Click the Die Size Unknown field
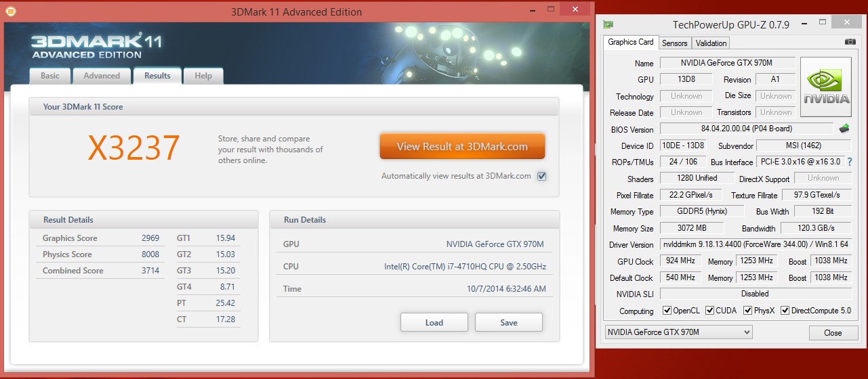The height and width of the screenshot is (379, 868). [776, 96]
